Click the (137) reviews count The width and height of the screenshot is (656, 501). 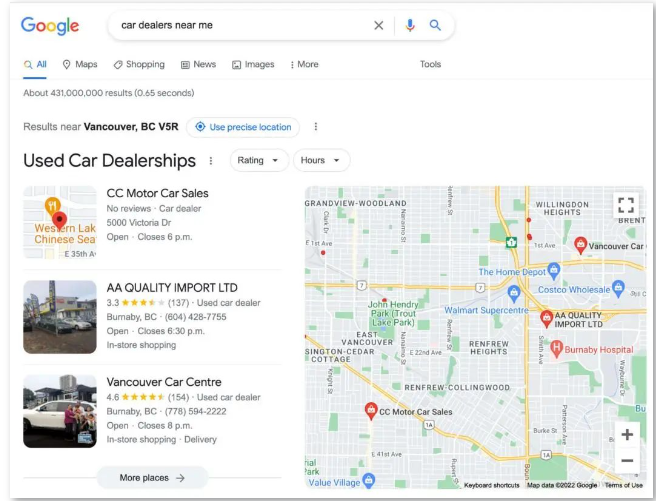[x=178, y=303]
